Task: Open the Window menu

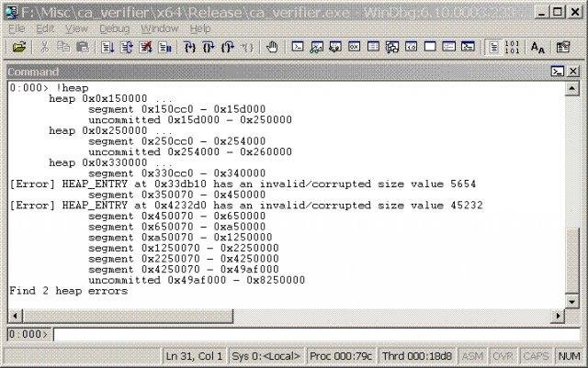Action: [159, 28]
